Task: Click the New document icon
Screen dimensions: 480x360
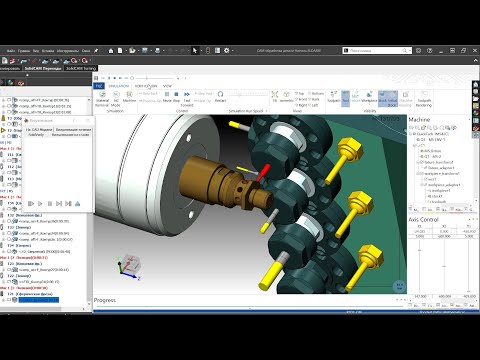Action: 120,51
